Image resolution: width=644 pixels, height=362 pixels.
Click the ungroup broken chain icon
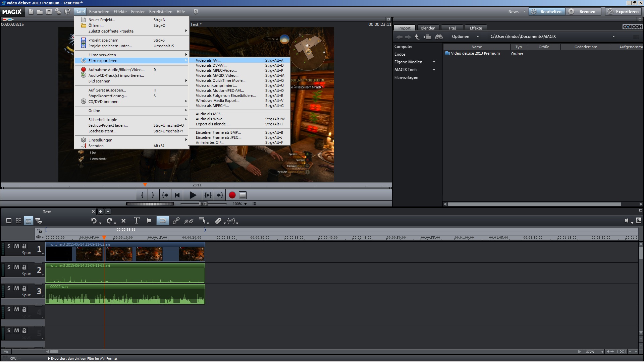(189, 221)
